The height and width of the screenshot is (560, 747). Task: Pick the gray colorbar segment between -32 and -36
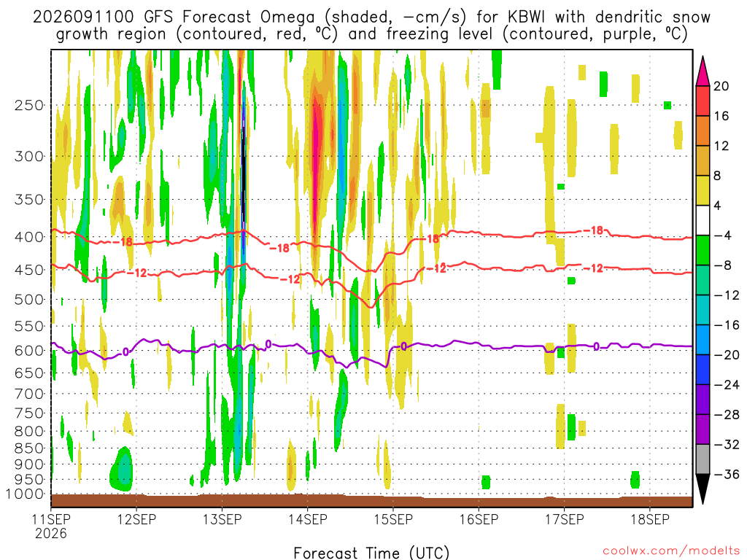(x=703, y=459)
